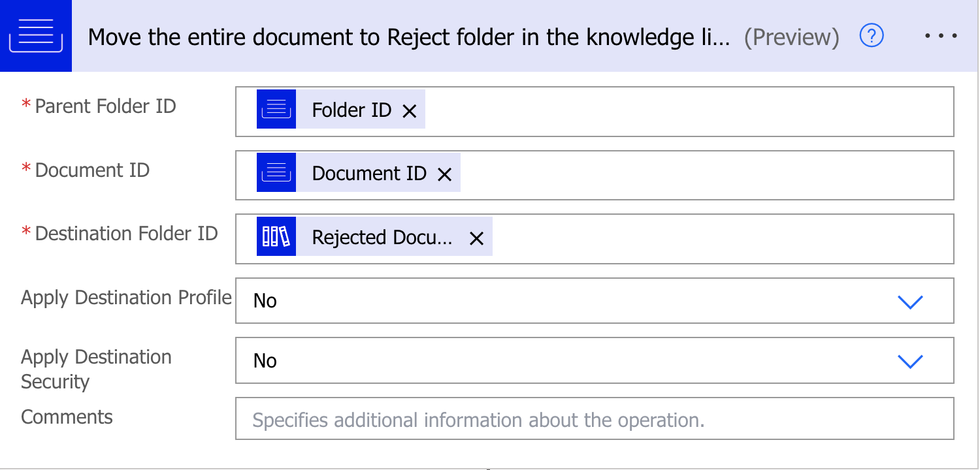The width and height of the screenshot is (980, 470).
Task: Open the help question mark icon
Action: pyautogui.click(x=872, y=36)
